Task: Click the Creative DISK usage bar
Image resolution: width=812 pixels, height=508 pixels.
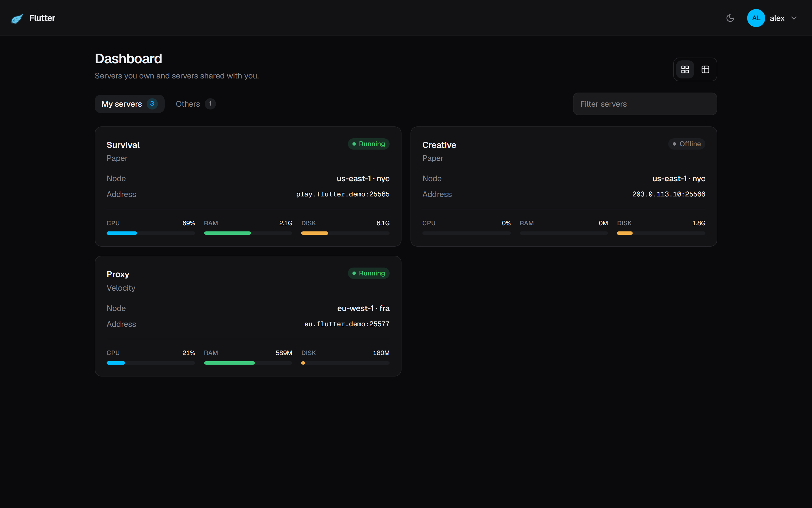Action: (x=661, y=233)
